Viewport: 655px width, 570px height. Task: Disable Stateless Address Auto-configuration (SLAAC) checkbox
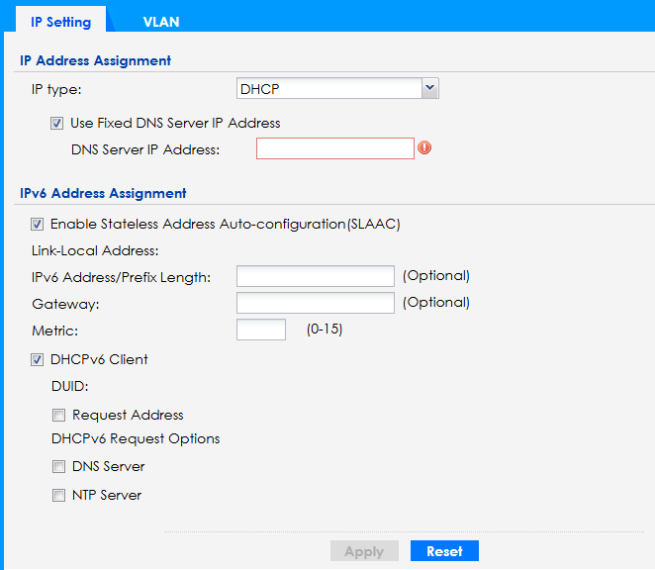[38, 224]
